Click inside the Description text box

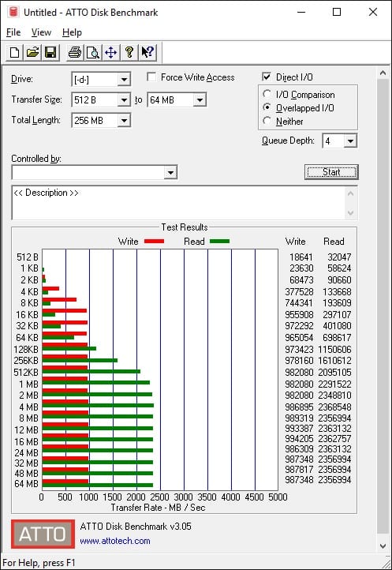pyautogui.click(x=178, y=202)
